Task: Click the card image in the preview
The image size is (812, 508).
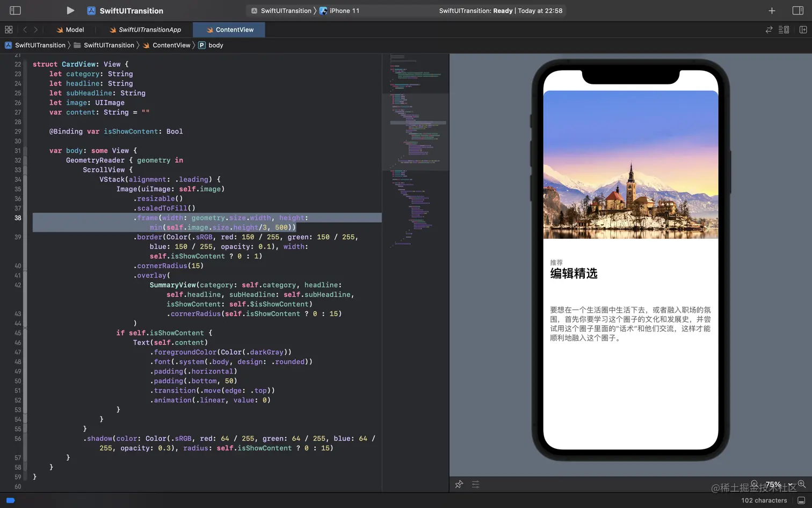Action: (630, 164)
